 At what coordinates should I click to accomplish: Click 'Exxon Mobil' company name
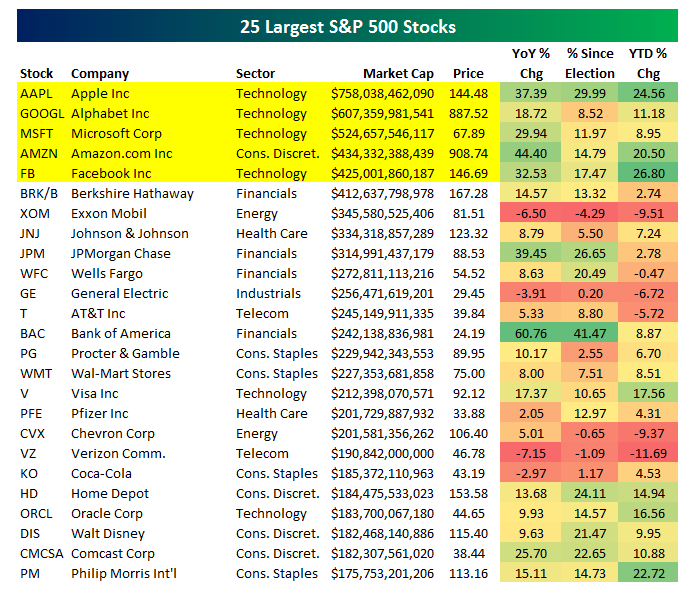pos(109,214)
